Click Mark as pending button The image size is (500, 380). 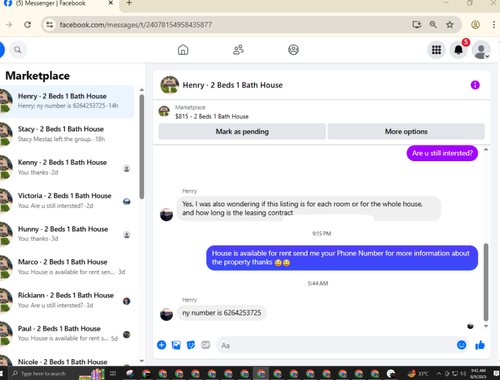(242, 131)
